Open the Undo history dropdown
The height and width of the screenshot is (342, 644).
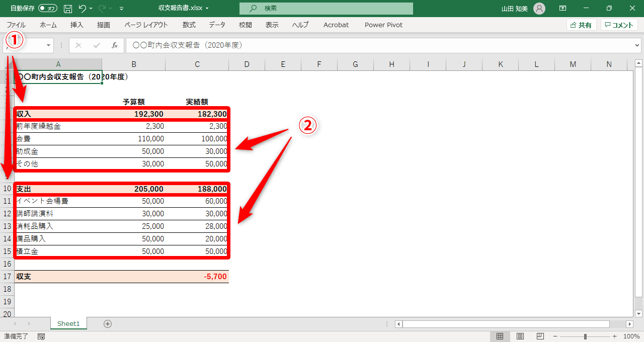pyautogui.click(x=91, y=9)
